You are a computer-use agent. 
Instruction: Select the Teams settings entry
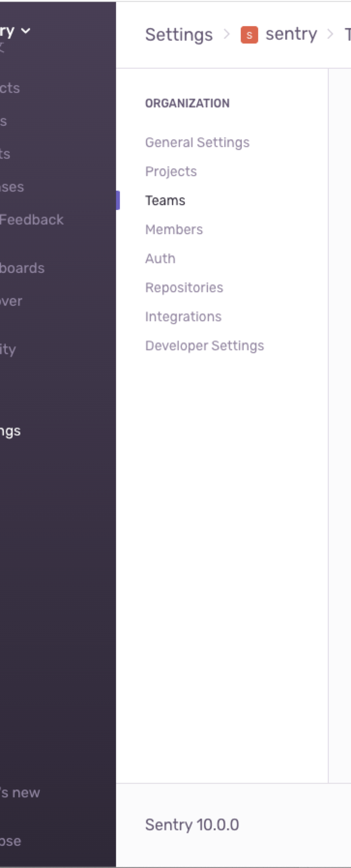165,200
